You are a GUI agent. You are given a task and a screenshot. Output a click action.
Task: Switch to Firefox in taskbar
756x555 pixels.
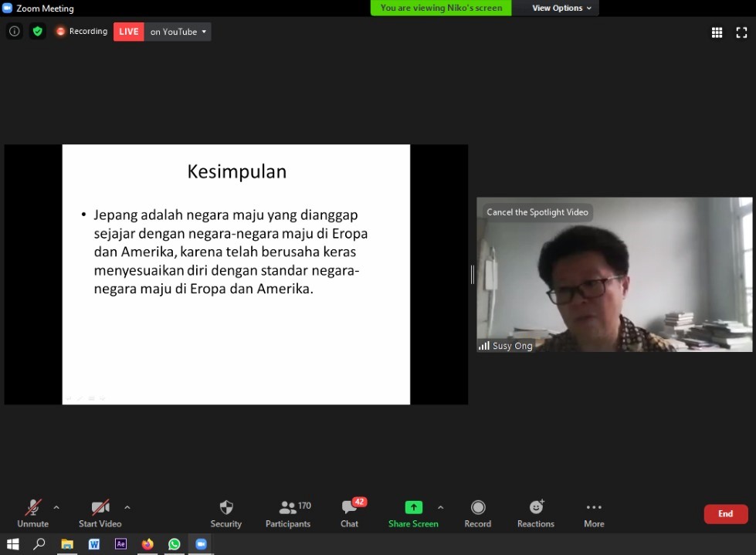[147, 544]
